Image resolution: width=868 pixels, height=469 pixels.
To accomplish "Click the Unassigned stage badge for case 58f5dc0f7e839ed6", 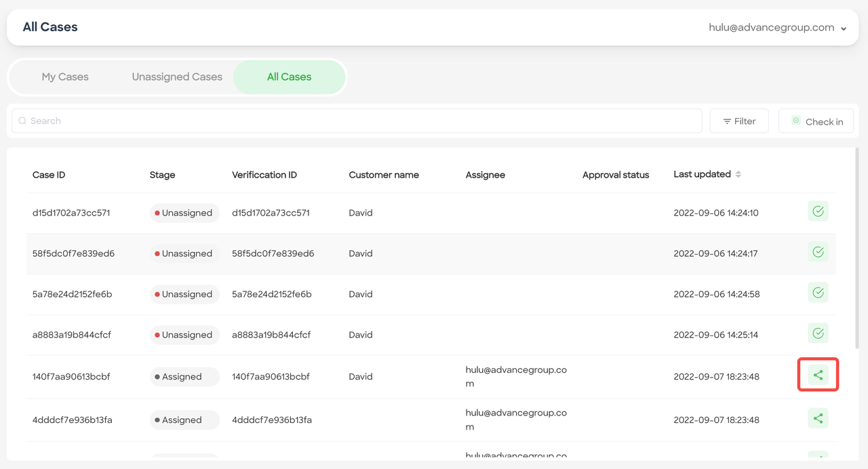I will point(184,253).
